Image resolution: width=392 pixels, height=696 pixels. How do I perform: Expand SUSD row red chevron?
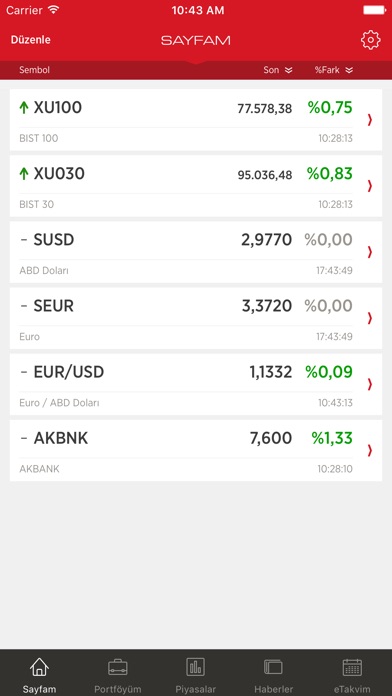click(369, 252)
